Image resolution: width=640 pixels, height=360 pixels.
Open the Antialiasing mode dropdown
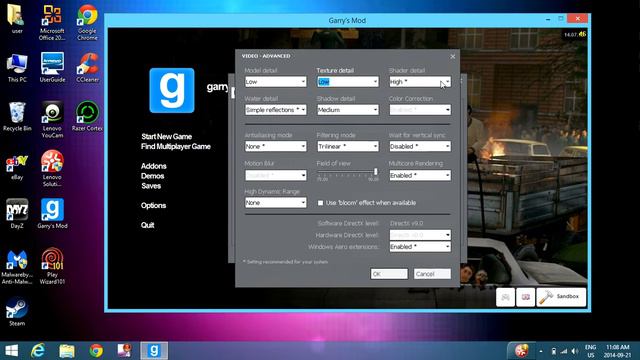click(276, 146)
